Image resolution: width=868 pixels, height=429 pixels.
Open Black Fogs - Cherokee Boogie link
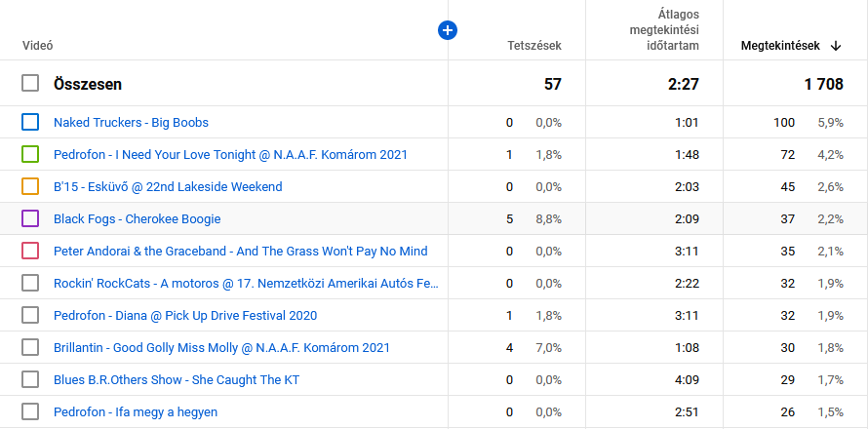coord(137,218)
